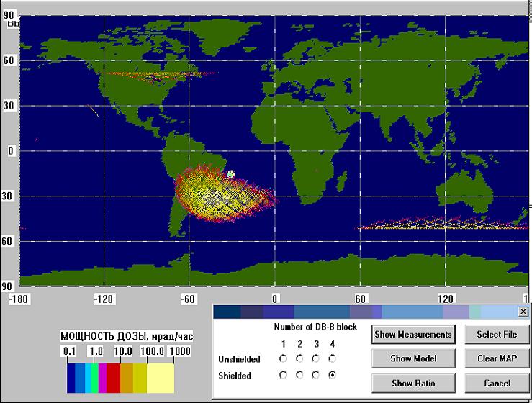
Task: Click the Show Measurements button
Action: (412, 334)
